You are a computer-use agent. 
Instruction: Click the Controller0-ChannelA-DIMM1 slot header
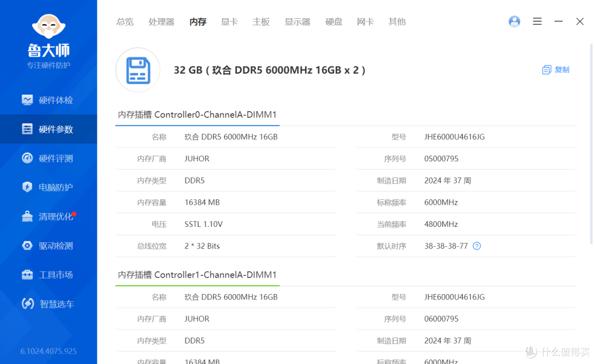coord(197,115)
